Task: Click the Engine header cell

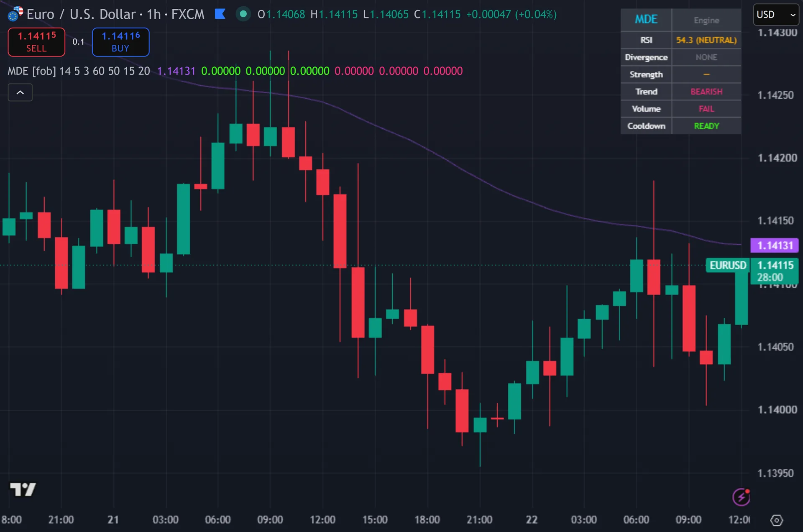Action: (x=706, y=20)
